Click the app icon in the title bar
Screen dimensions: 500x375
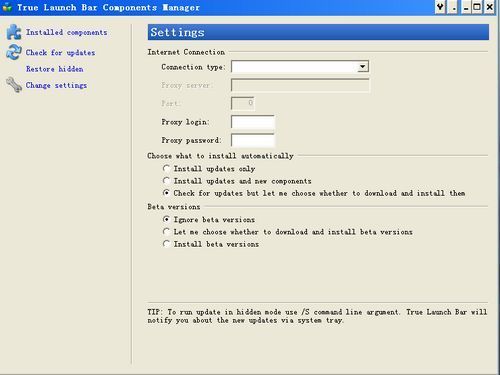click(x=7, y=7)
